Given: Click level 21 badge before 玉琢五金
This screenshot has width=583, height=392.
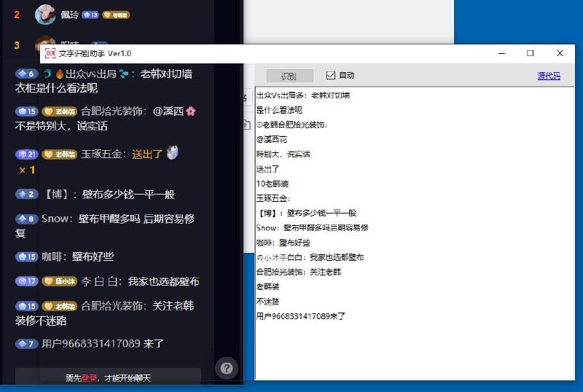Looking at the screenshot, I should (x=27, y=154).
